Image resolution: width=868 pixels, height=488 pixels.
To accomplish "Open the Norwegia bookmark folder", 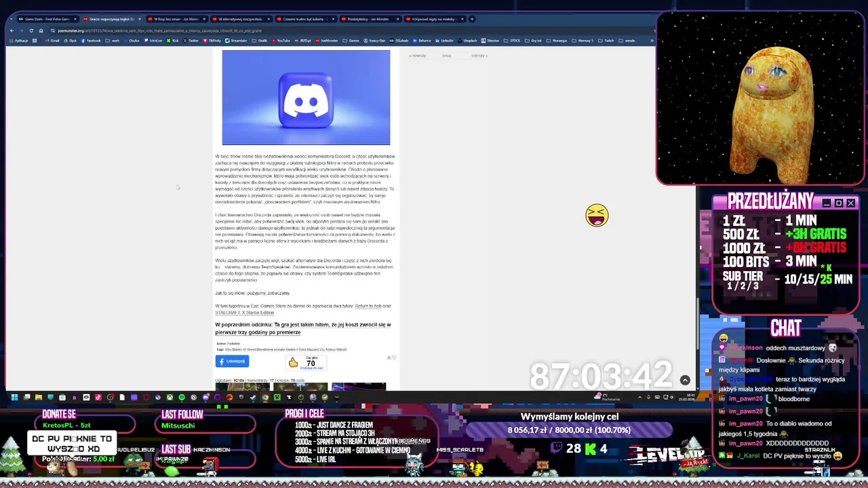I will click(556, 41).
